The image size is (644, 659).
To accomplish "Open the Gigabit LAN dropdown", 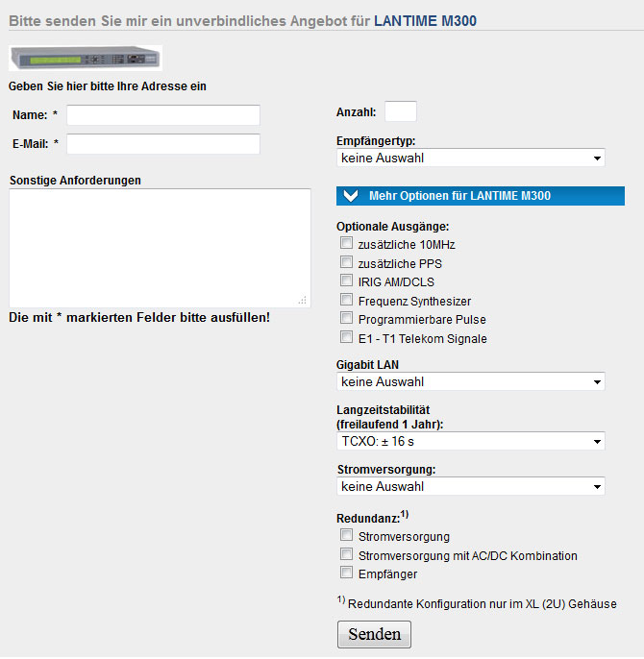I will [x=471, y=381].
